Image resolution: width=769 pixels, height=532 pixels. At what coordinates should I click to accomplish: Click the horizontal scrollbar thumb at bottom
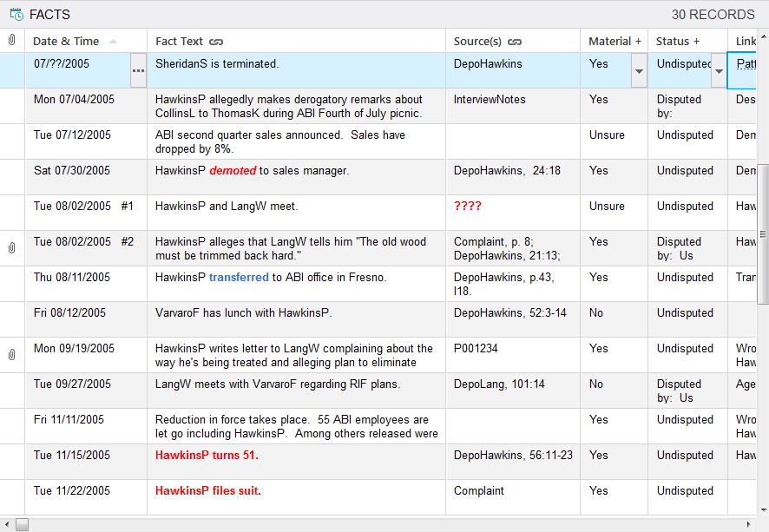pyautogui.click(x=22, y=524)
